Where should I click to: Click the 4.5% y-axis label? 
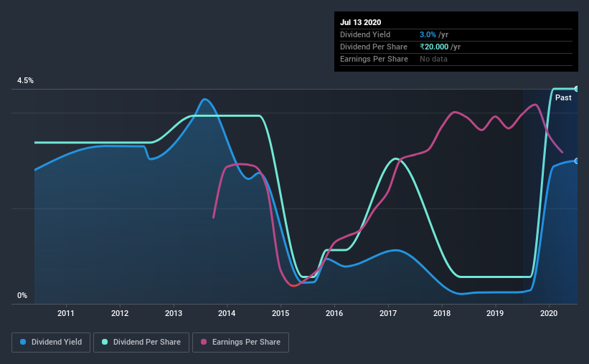[25, 81]
